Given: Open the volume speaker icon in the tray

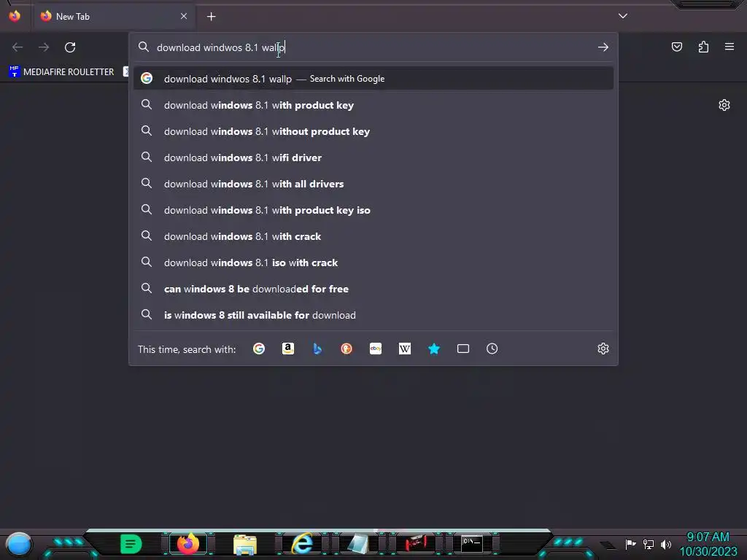Looking at the screenshot, I should [665, 544].
